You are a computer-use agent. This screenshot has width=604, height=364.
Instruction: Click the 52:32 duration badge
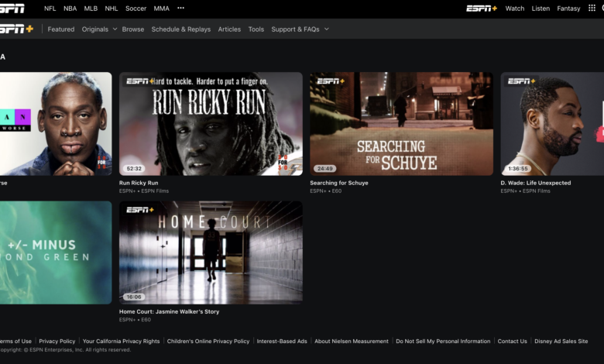(x=134, y=168)
